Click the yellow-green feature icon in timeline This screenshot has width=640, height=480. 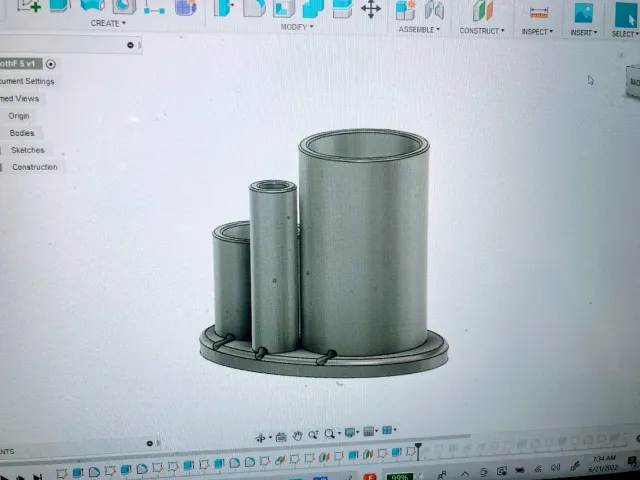coord(280,460)
